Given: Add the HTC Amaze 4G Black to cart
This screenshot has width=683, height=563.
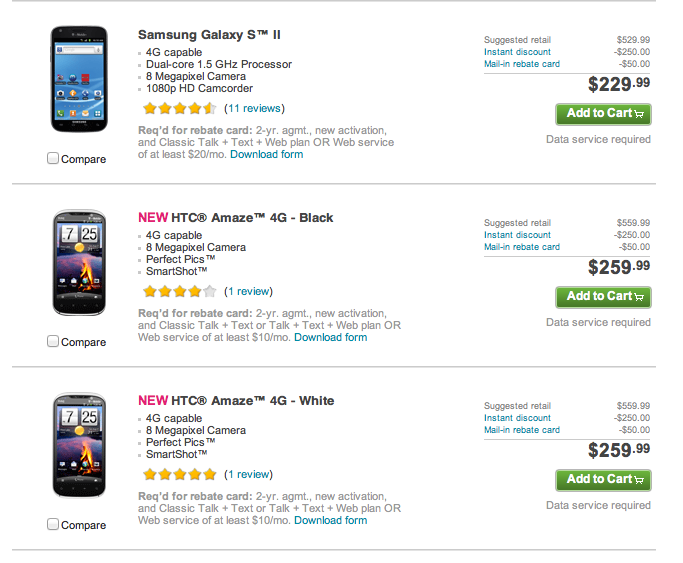Looking at the screenshot, I should 603,297.
